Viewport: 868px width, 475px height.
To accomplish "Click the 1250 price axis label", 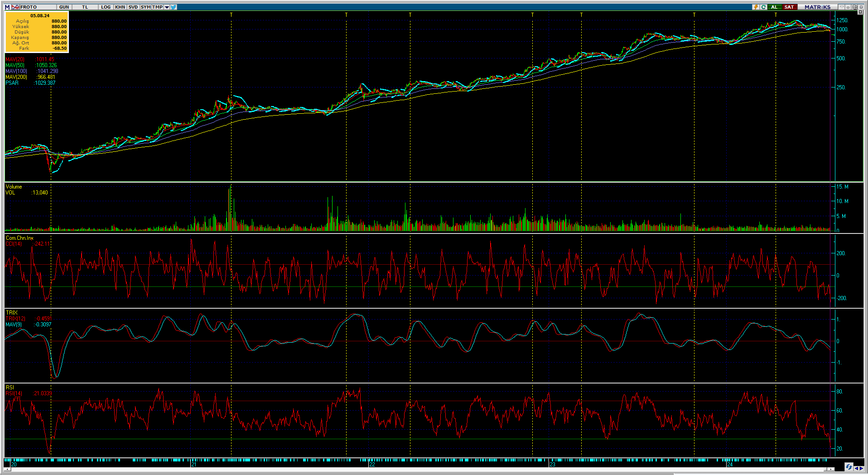I will tap(842, 20).
